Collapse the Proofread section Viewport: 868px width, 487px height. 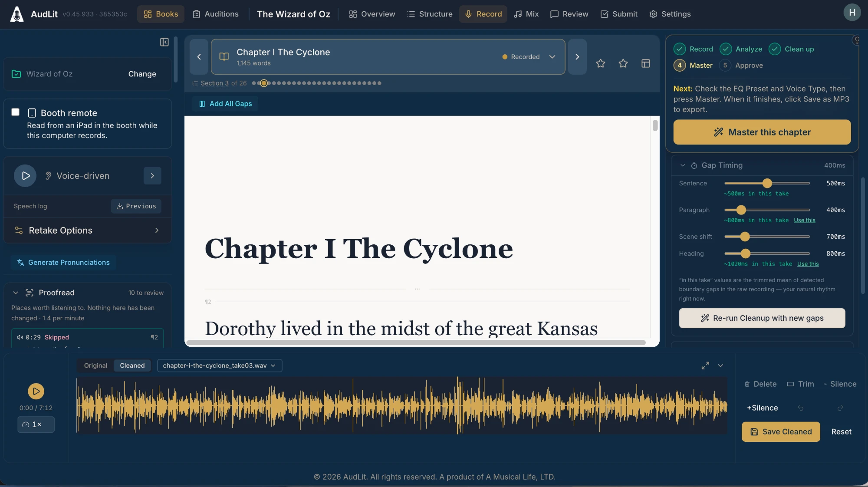[x=16, y=293]
